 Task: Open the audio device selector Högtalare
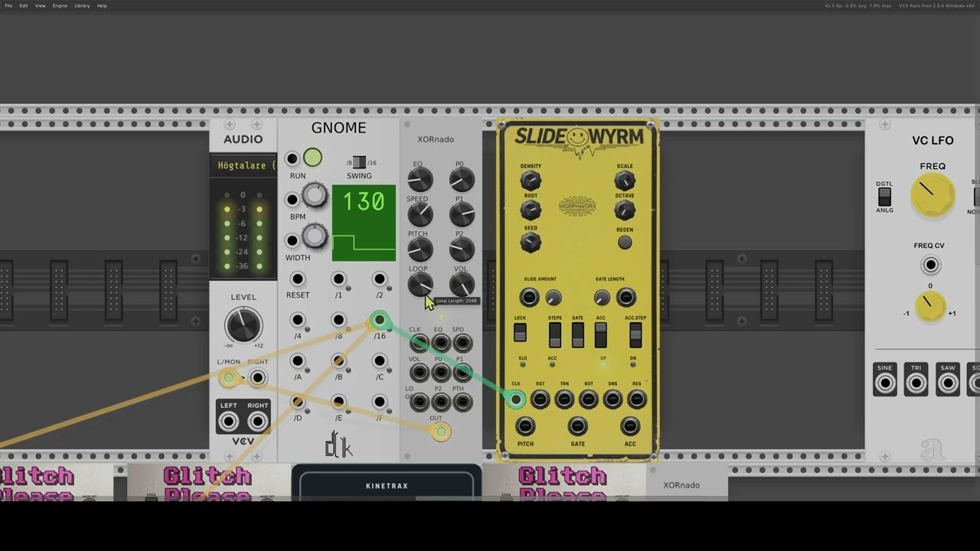click(x=243, y=165)
